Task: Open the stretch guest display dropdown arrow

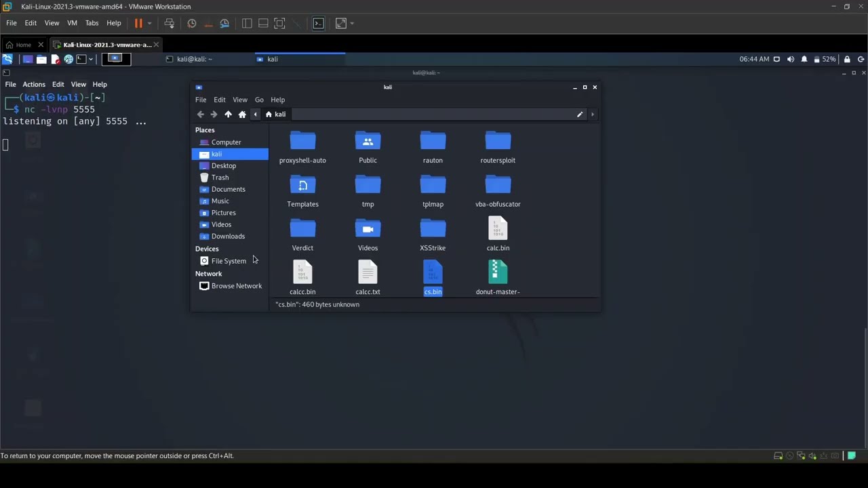Action: [352, 23]
